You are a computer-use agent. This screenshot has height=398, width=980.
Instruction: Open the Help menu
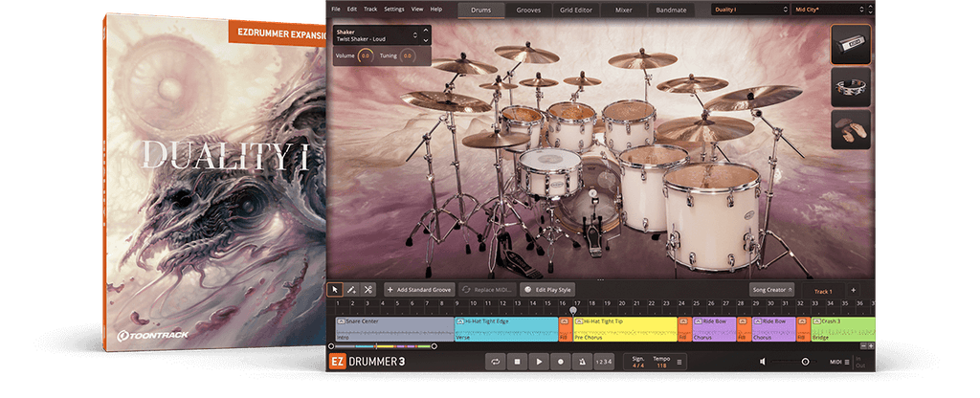436,10
